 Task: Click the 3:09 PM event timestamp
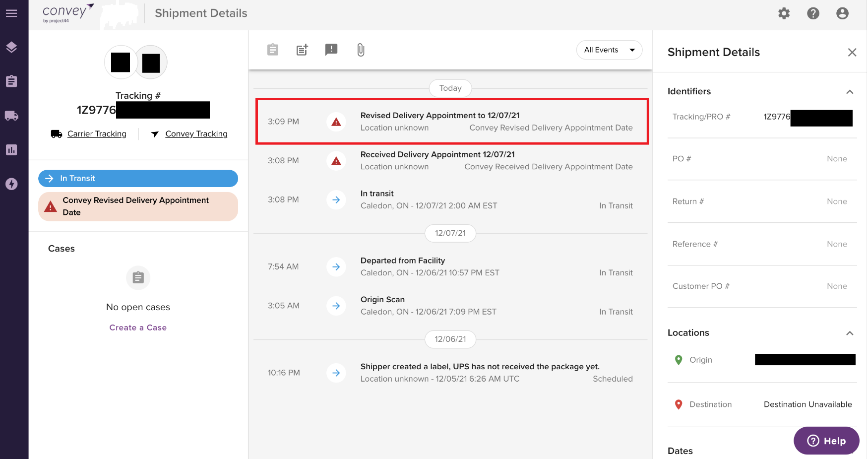pyautogui.click(x=283, y=122)
